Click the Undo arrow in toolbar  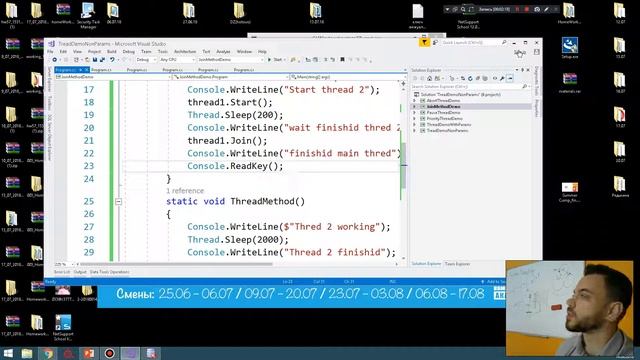112,60
